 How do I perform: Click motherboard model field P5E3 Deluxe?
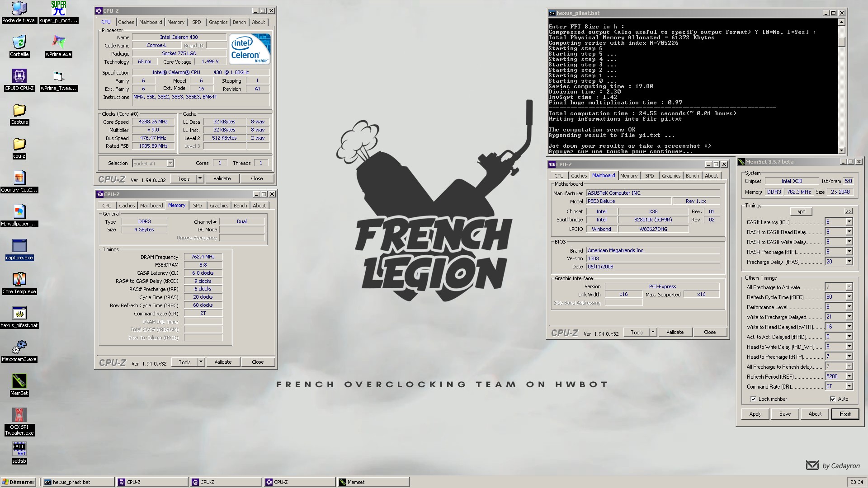coord(628,201)
